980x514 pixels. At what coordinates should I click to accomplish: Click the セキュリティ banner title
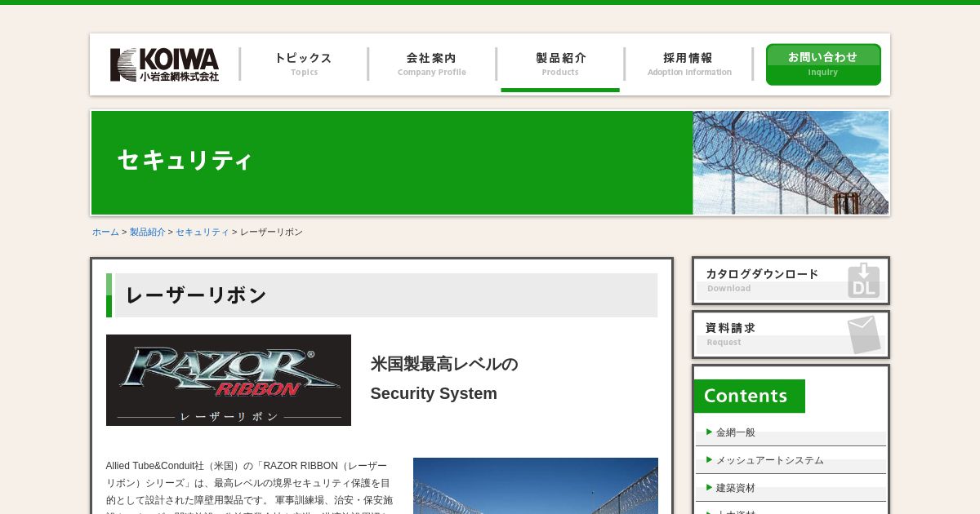point(185,160)
